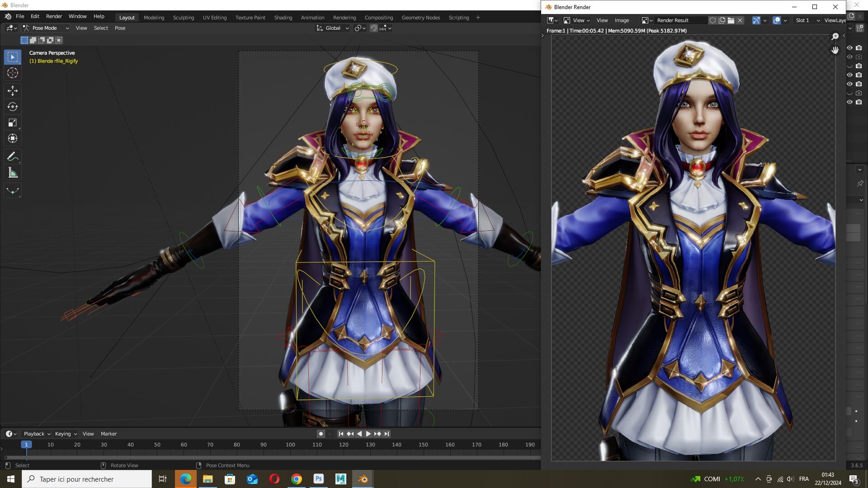868x488 pixels.
Task: Create new image copy in render window
Action: click(722, 20)
